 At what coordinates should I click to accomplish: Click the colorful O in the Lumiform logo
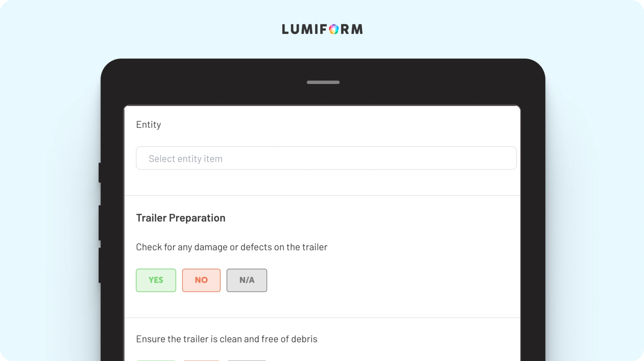(334, 29)
